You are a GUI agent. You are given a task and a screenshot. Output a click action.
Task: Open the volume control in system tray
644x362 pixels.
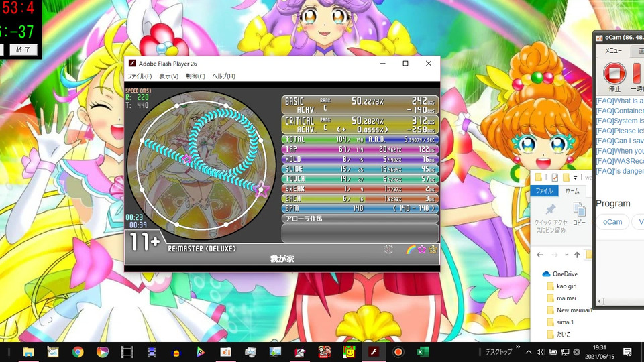(540, 352)
